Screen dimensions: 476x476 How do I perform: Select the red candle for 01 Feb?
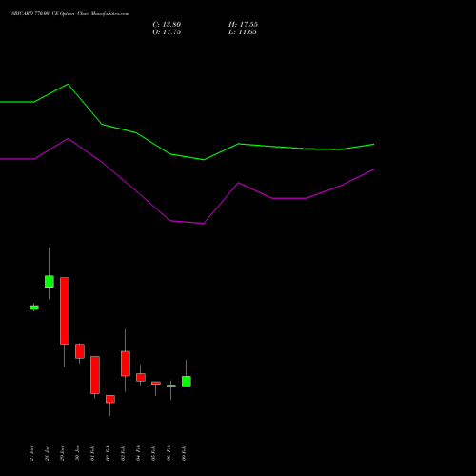[95, 375]
